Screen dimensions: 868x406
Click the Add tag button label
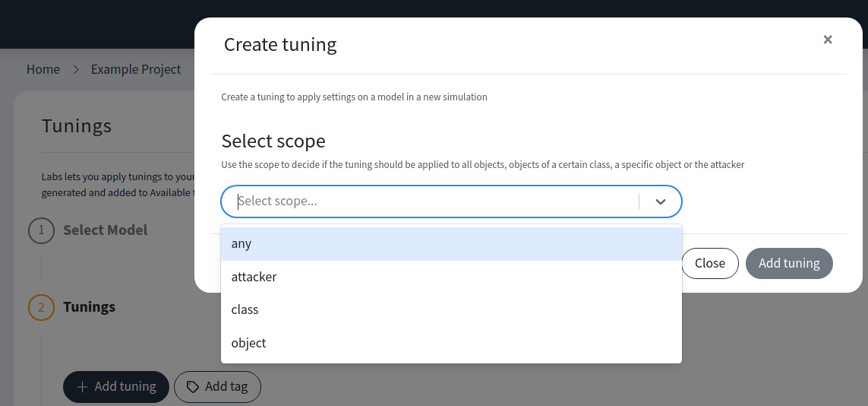click(x=226, y=387)
